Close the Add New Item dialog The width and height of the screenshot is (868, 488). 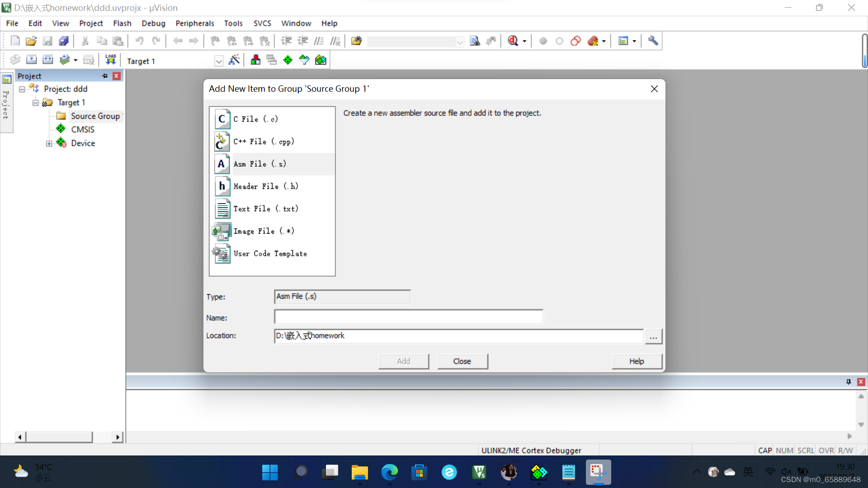pos(654,89)
